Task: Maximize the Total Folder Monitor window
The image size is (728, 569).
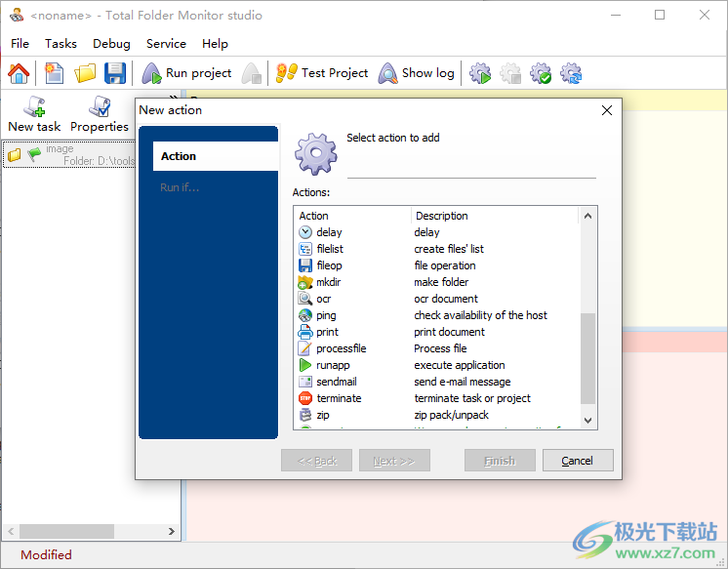Action: (x=660, y=15)
